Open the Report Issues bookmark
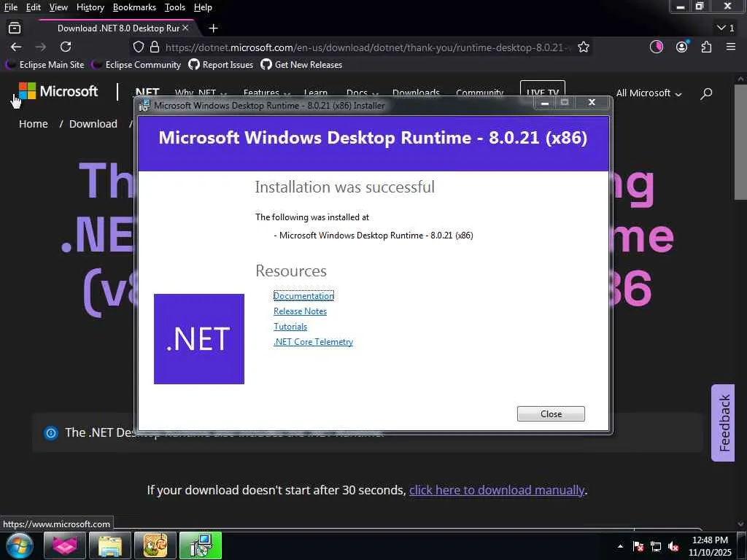This screenshot has width=747, height=560. point(221,65)
